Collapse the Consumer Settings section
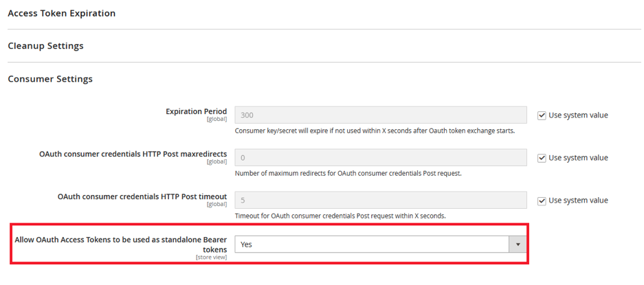644x285 pixels. tap(50, 79)
